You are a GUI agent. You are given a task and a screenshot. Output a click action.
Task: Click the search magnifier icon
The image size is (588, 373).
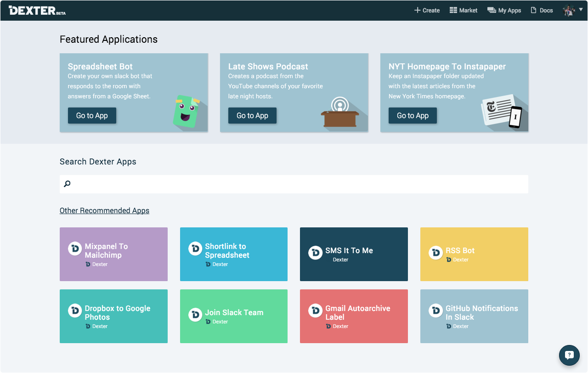[x=67, y=184]
